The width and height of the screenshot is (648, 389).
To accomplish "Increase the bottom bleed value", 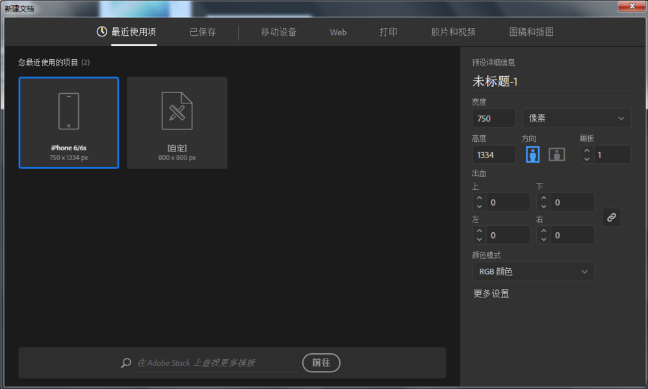I will pyautogui.click(x=544, y=198).
